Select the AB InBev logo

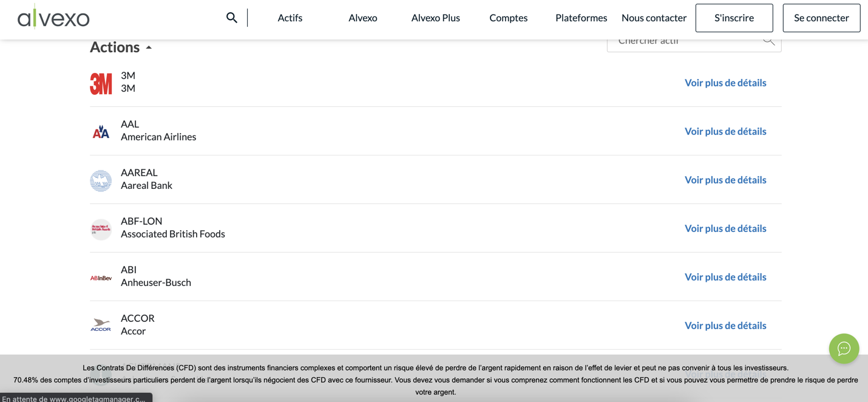(101, 277)
